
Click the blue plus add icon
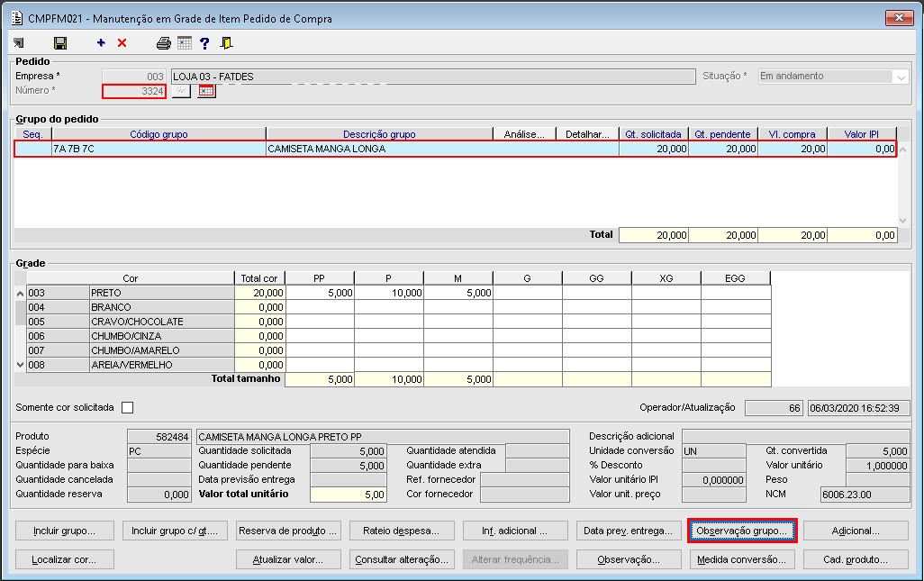click(x=101, y=42)
